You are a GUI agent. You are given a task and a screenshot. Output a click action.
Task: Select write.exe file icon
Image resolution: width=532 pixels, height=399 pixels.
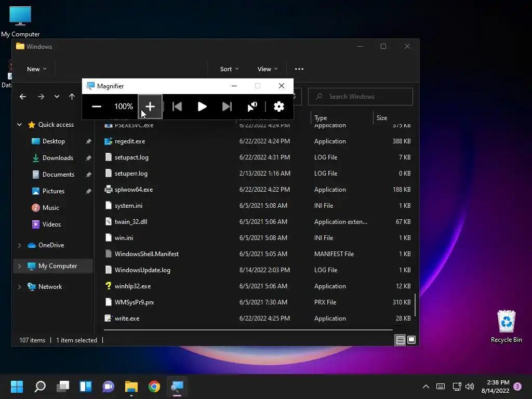pos(108,318)
